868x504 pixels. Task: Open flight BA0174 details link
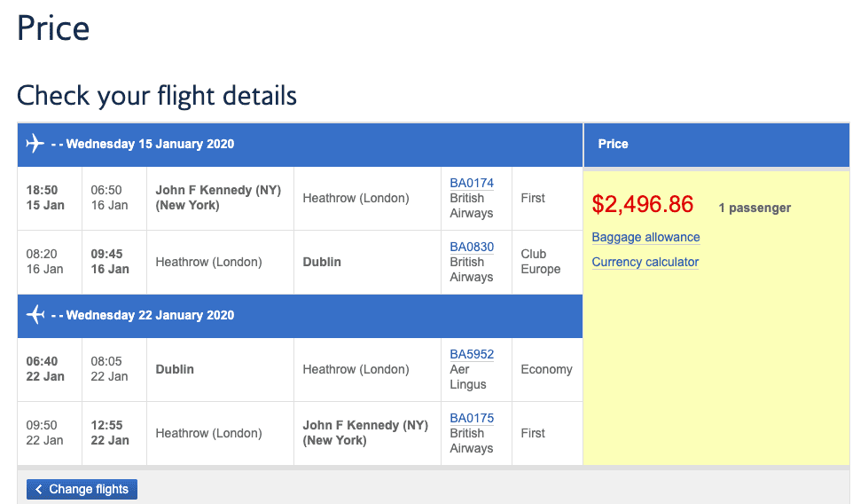pyautogui.click(x=472, y=183)
